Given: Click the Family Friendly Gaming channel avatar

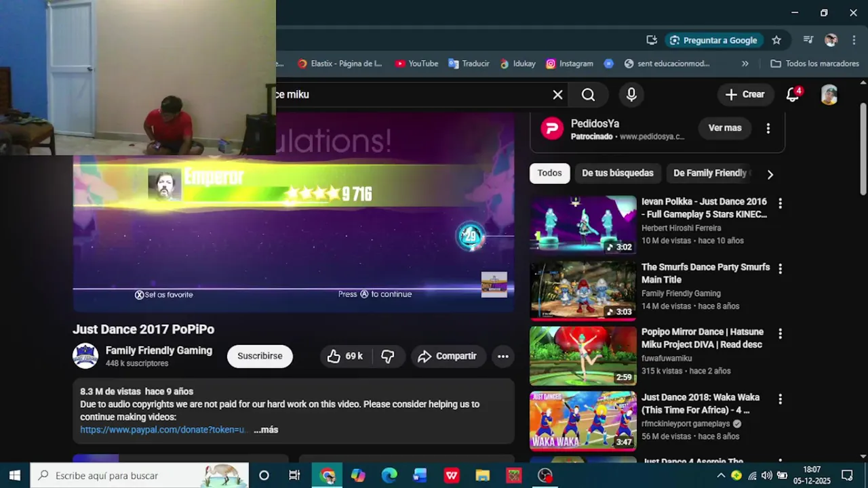Looking at the screenshot, I should click(85, 356).
